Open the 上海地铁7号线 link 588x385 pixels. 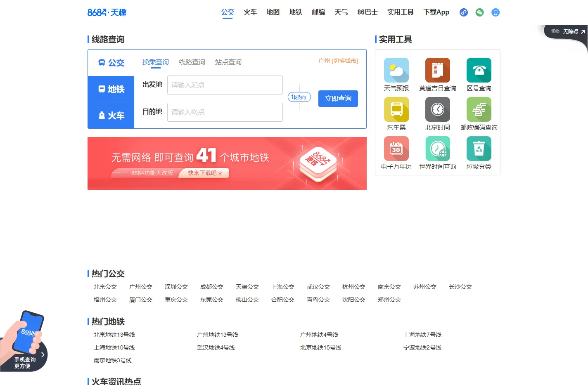422,335
